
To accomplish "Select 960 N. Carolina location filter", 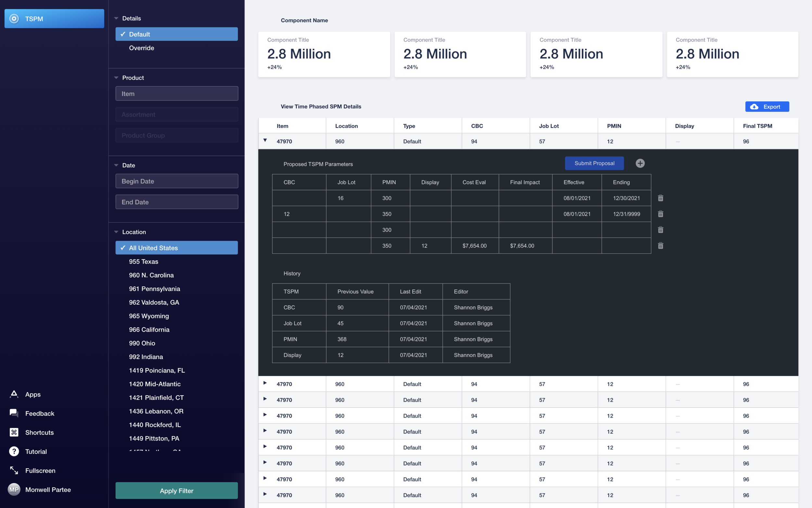I will coord(151,275).
